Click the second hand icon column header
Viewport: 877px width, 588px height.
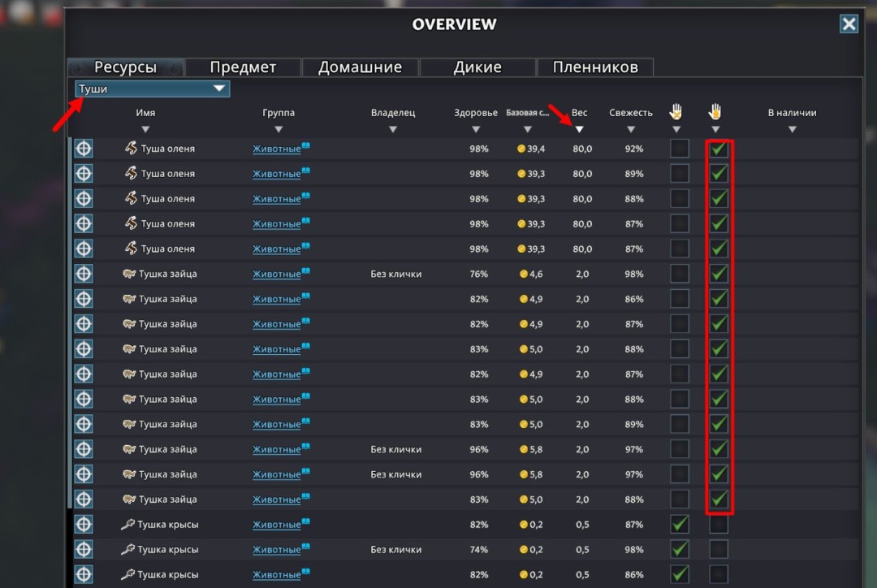point(715,112)
